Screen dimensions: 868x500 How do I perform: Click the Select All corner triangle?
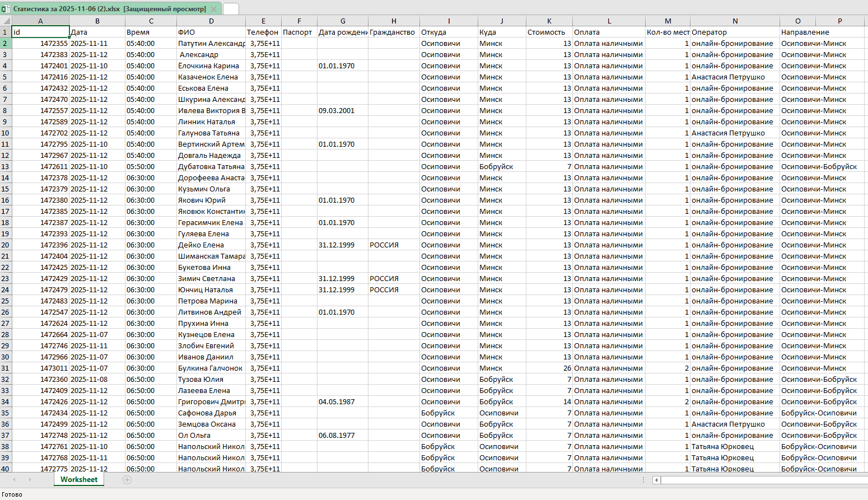point(6,21)
